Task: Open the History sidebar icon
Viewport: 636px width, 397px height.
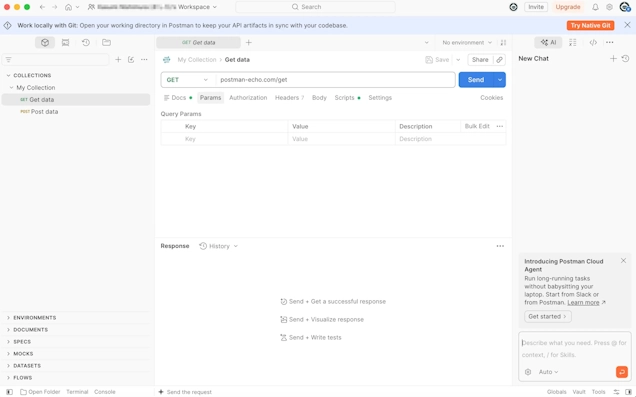Action: coord(86,43)
